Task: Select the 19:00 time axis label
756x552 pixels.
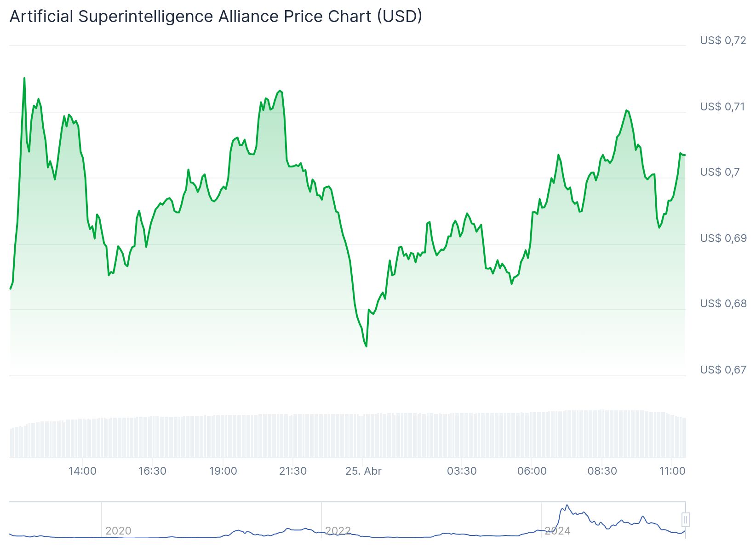Action: coord(223,471)
